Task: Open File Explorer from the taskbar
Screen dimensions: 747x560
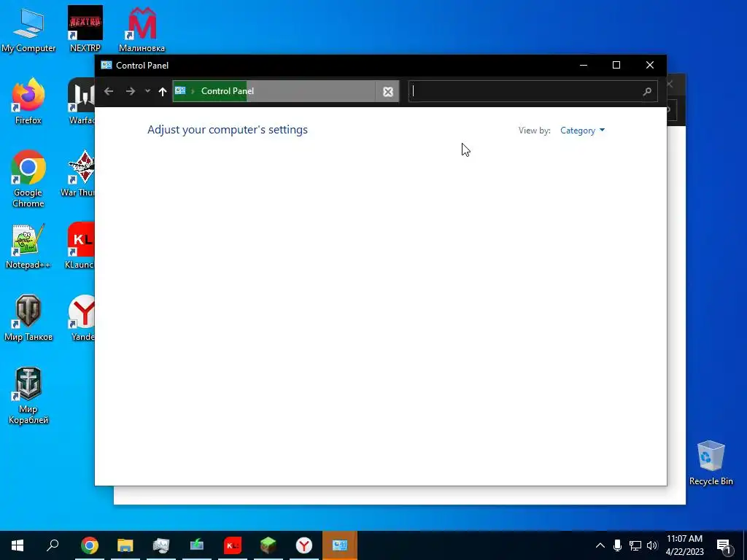Action: pos(125,545)
